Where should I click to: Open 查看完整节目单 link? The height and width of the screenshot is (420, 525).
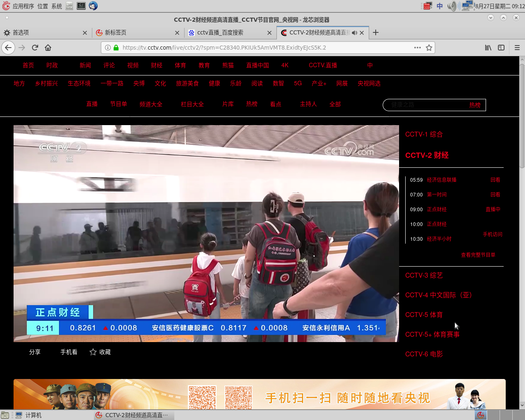point(478,255)
